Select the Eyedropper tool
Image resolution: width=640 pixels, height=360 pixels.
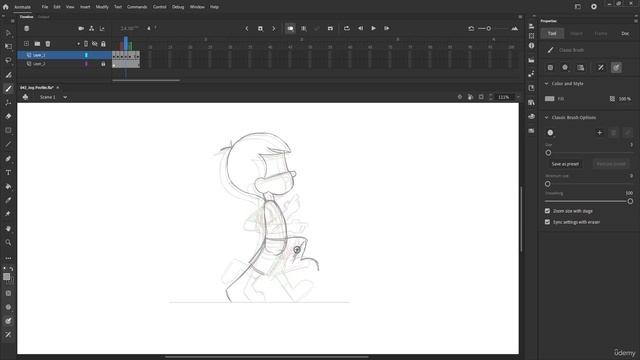8,200
